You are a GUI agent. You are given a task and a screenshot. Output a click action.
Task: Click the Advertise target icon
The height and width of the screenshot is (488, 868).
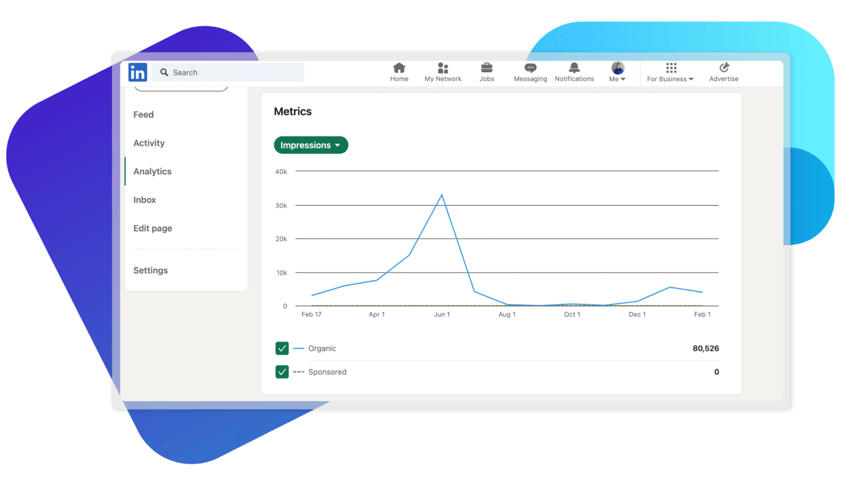(x=724, y=68)
